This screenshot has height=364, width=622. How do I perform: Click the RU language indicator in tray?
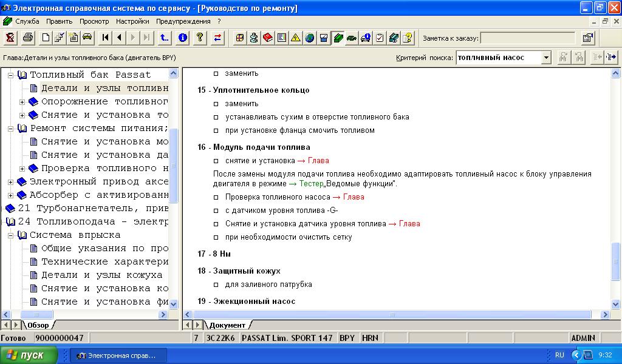click(559, 355)
